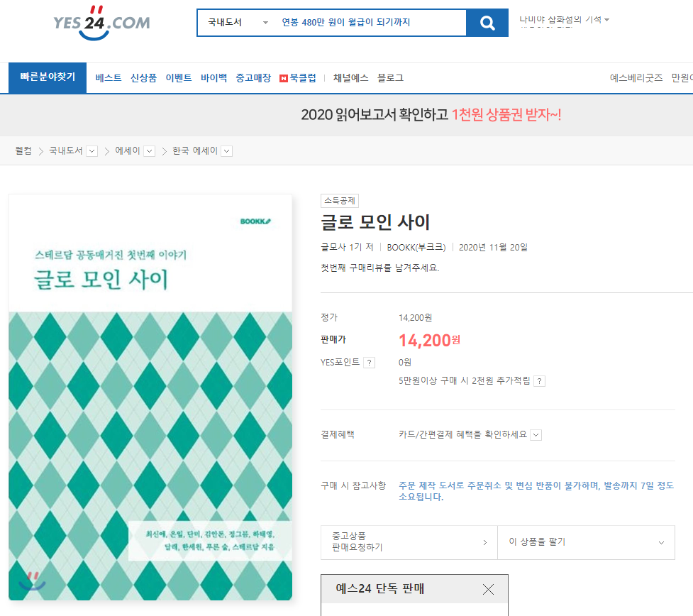Open help icon beside 2천원 추가적립

click(x=539, y=381)
